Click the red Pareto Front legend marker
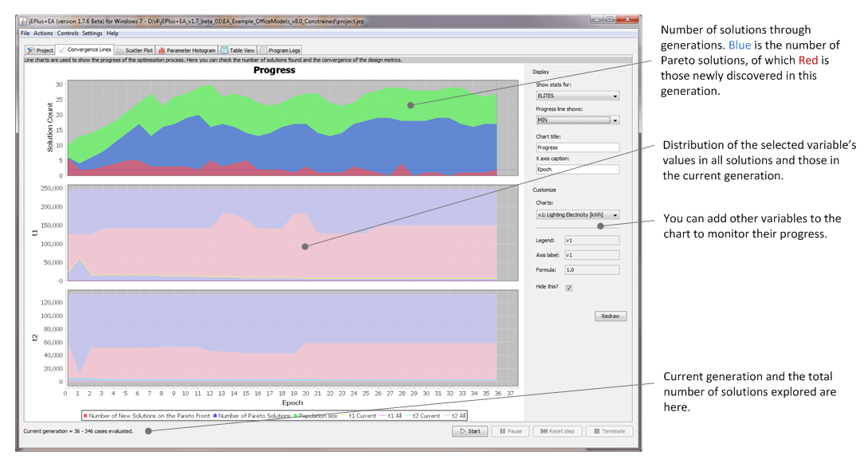This screenshot has width=868, height=467. coord(85,415)
